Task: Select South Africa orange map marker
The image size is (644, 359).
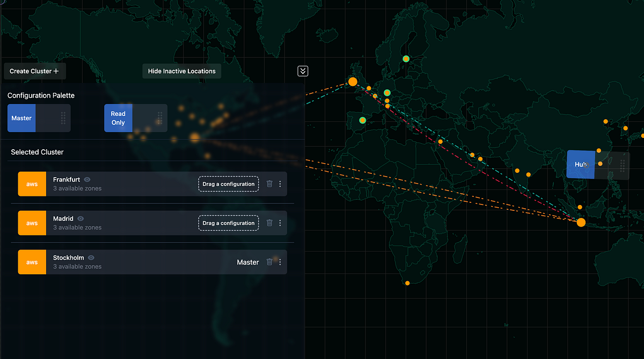Action: [407, 283]
